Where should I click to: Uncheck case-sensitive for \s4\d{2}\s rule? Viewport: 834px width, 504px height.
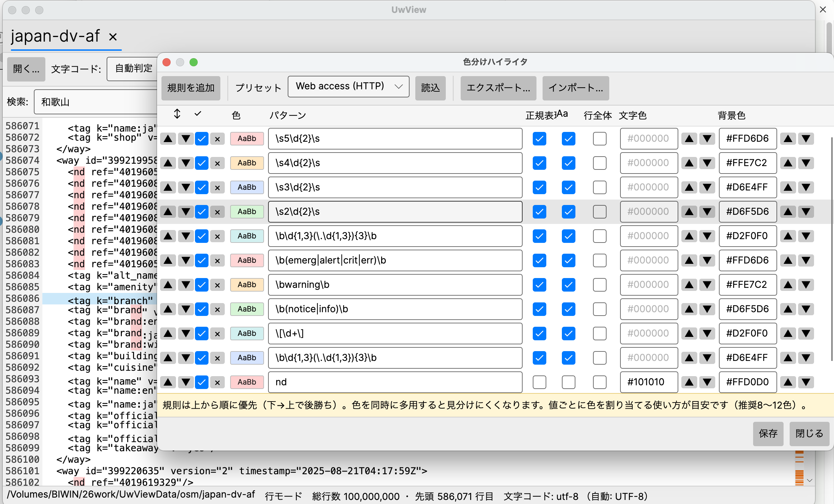tap(568, 163)
